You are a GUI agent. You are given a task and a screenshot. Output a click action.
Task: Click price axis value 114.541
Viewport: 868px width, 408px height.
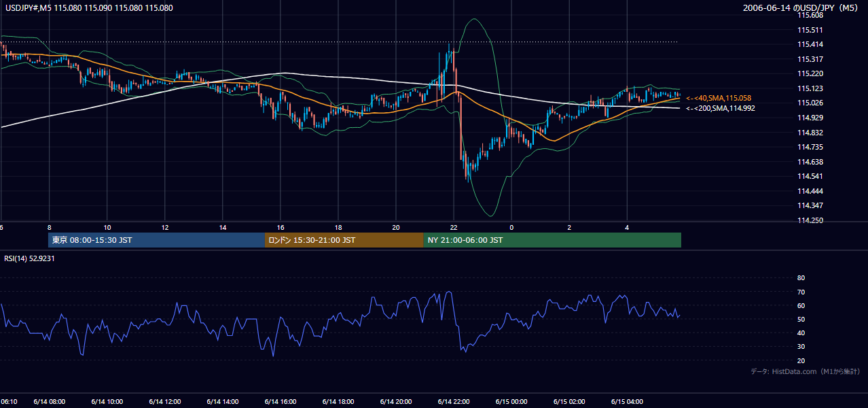click(810, 176)
